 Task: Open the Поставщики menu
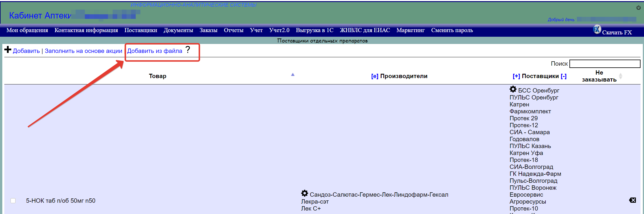pos(141,30)
